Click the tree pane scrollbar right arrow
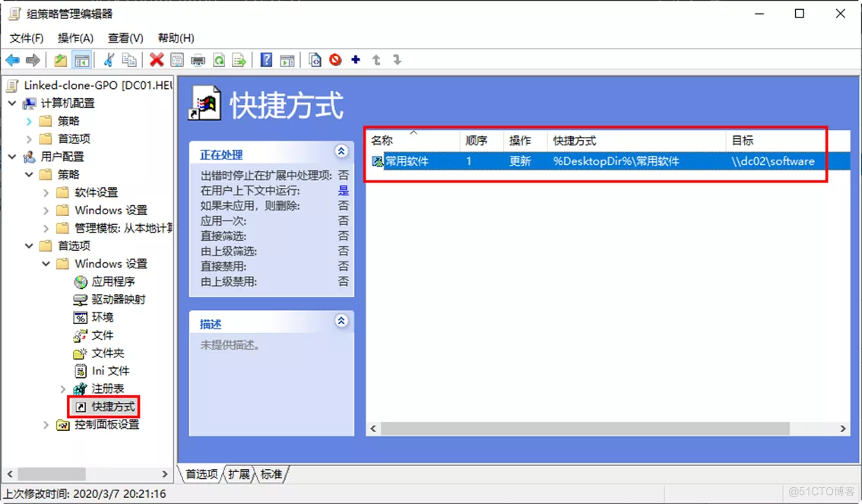Image resolution: width=862 pixels, height=504 pixels. 164,474
